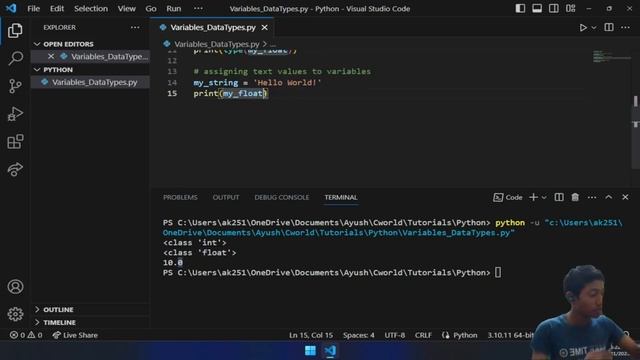Image resolution: width=640 pixels, height=360 pixels.
Task: Open the Run and Debug view
Action: (15, 114)
